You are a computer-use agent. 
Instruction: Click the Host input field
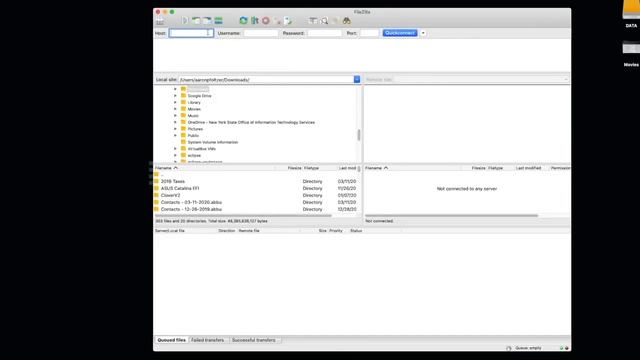(x=191, y=33)
